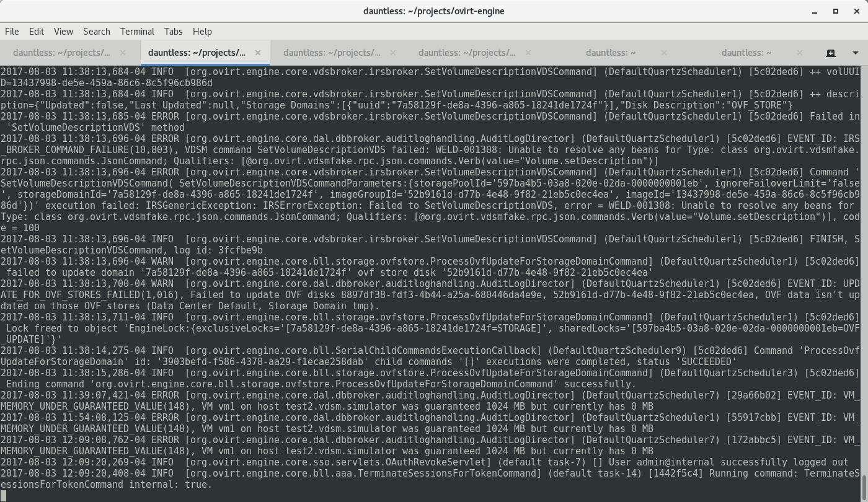This screenshot has height=502, width=868.
Task: Select the last dauntless: ~ tab
Action: (x=746, y=53)
